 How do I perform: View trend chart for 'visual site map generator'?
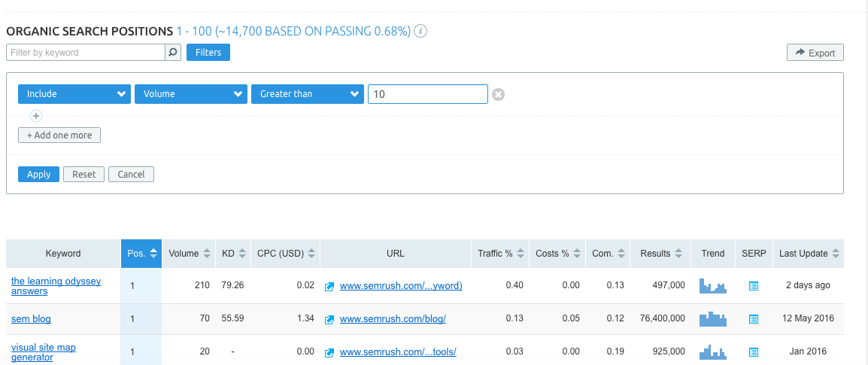click(x=712, y=351)
